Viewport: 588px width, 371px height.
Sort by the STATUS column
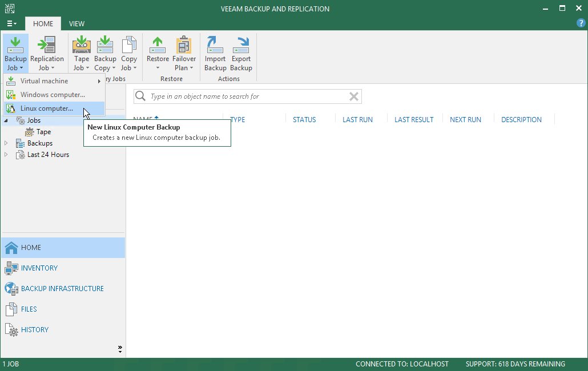pos(304,119)
